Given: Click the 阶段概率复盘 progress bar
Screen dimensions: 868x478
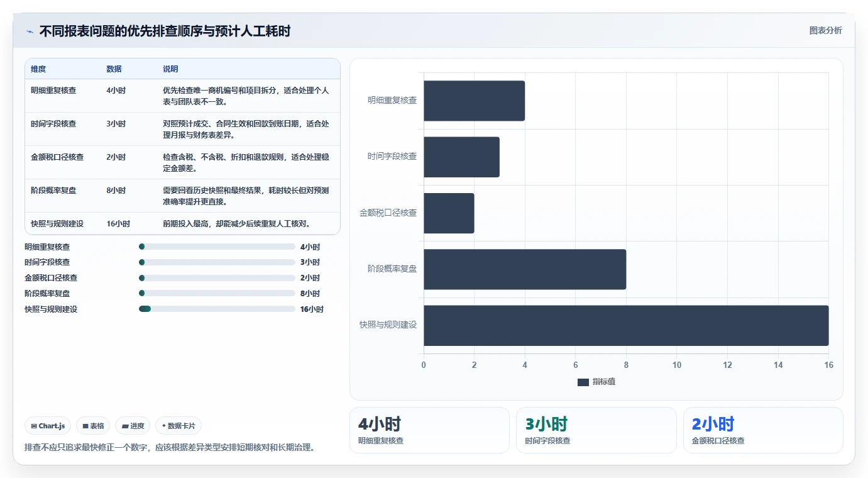Looking at the screenshot, I should point(217,293).
